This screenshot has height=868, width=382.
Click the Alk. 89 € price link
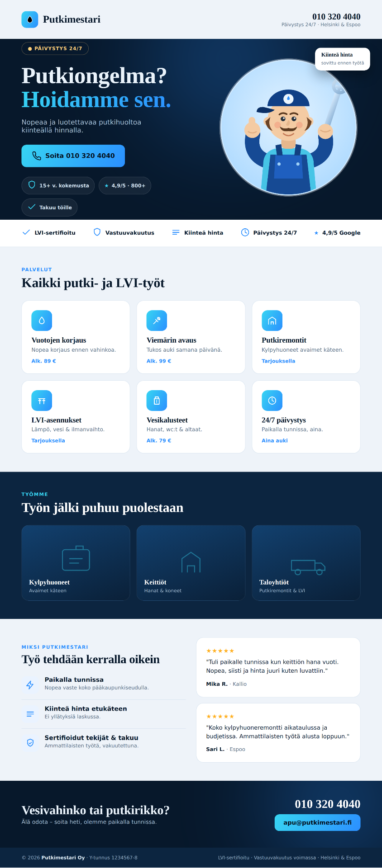(44, 361)
